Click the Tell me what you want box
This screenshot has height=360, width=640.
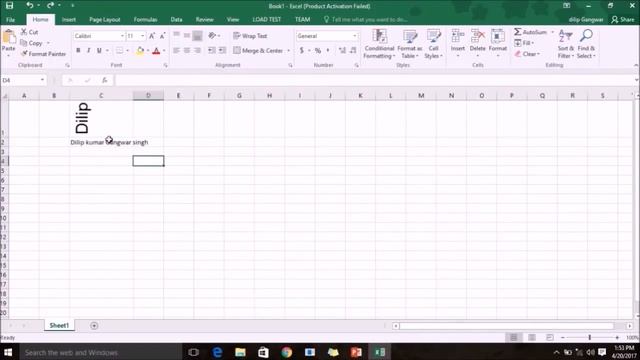(366, 20)
